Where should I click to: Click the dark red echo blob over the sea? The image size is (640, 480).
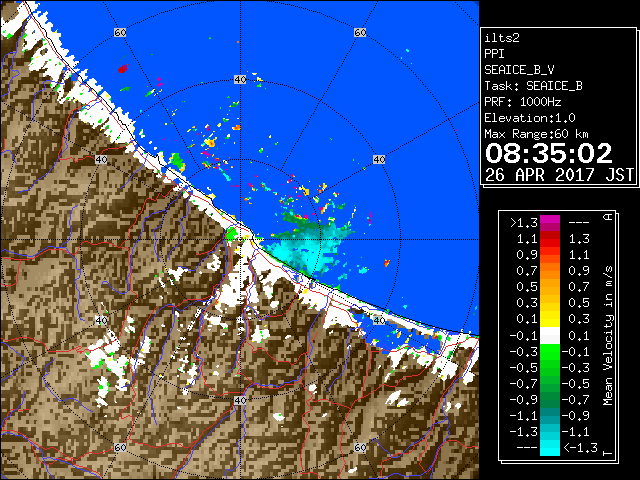pyautogui.click(x=123, y=69)
